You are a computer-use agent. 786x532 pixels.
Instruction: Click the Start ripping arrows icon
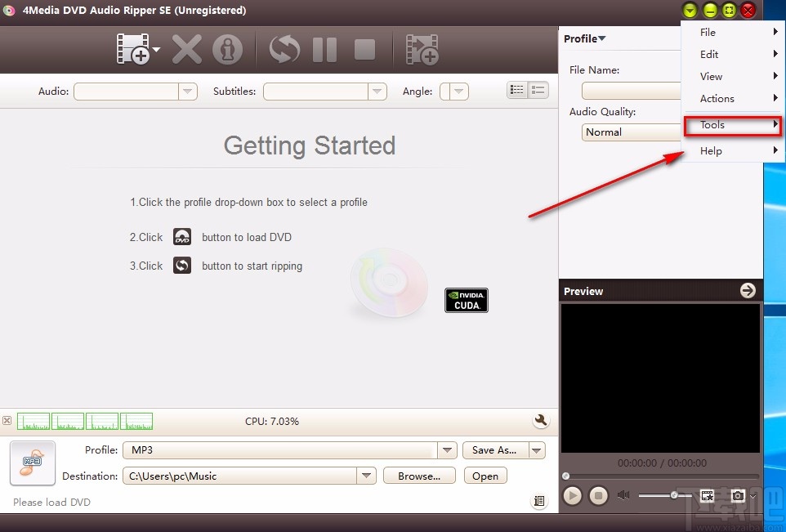[x=284, y=49]
